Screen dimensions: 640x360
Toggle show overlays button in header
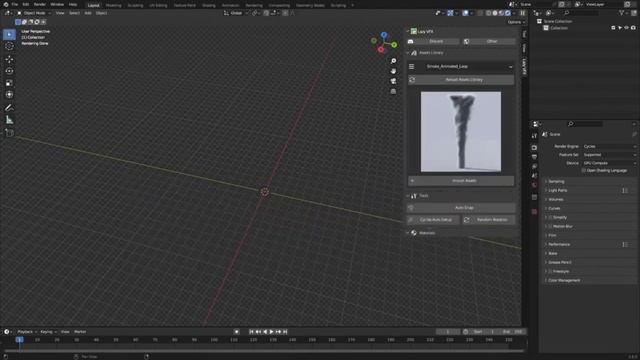(465, 13)
